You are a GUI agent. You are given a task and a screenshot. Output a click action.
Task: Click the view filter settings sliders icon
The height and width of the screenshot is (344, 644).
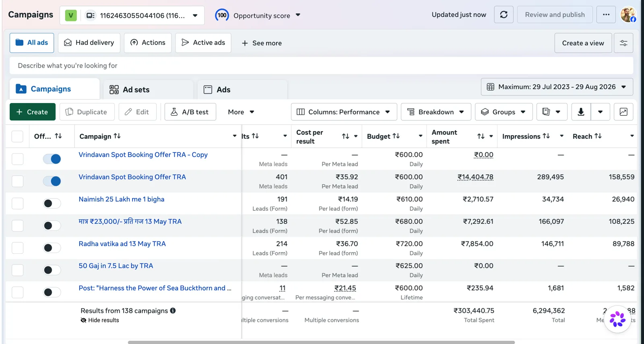click(623, 43)
